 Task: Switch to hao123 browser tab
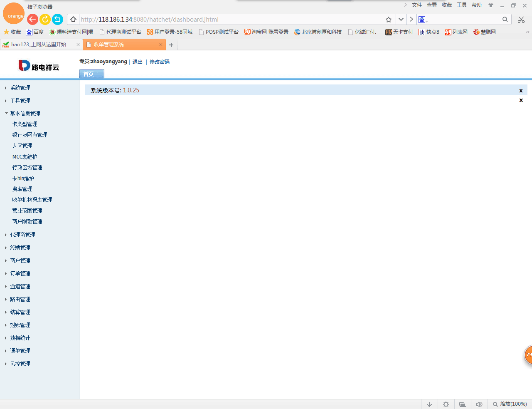pos(41,45)
